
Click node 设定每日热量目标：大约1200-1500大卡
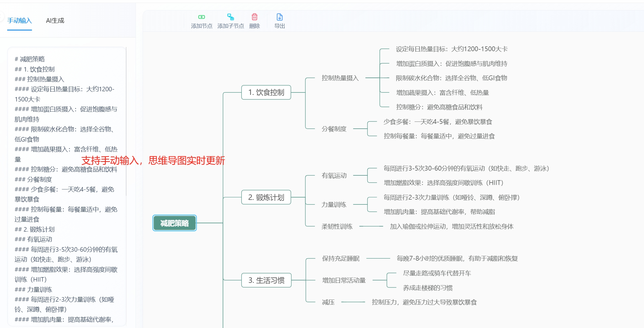pyautogui.click(x=452, y=49)
